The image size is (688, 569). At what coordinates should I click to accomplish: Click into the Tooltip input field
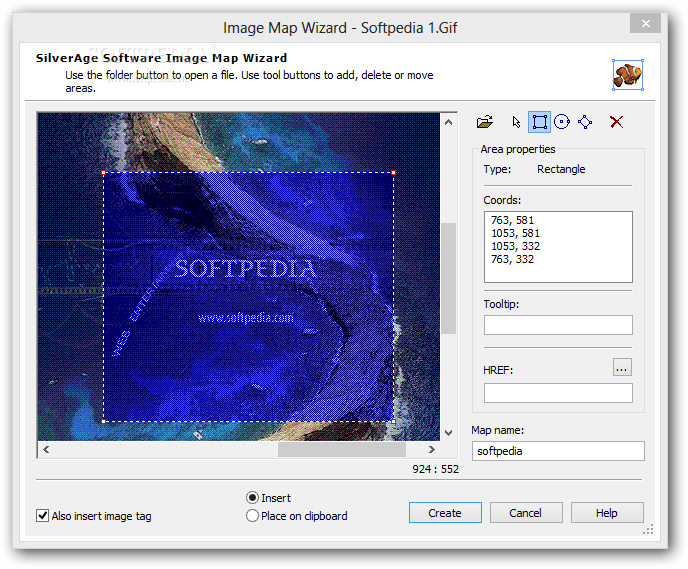click(558, 325)
